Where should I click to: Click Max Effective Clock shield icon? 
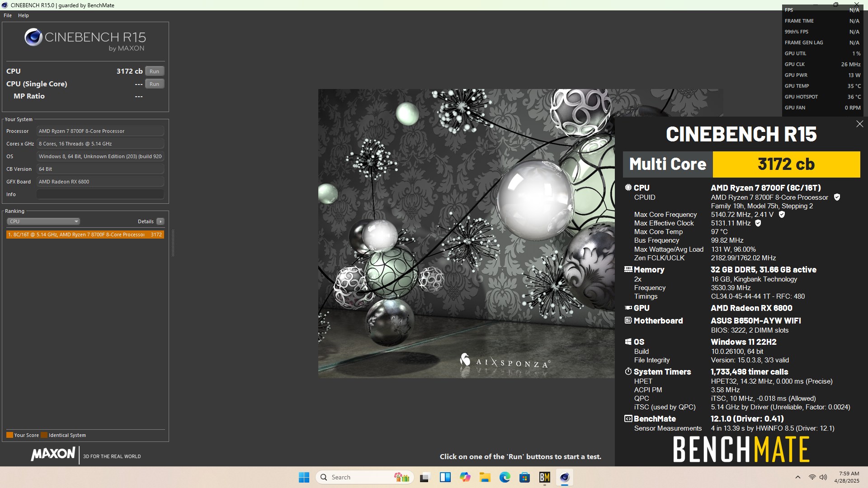758,223
